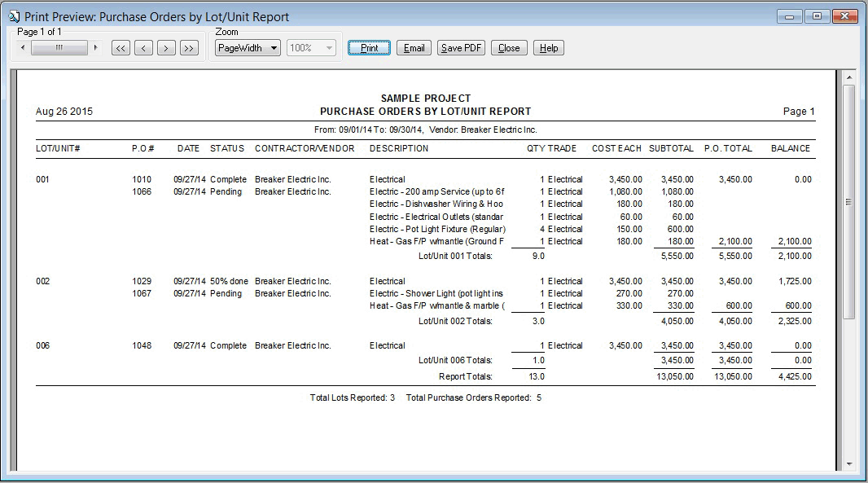Click 'Total Purchase Orders Reported: 5' text
Viewport: 868px width, 483px height.
coord(473,397)
